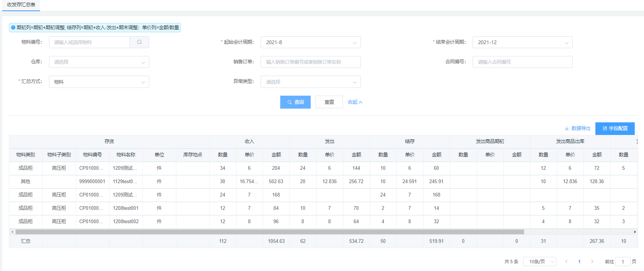Focus the 销售订单 input field
This screenshot has height=271, width=644.
click(310, 62)
